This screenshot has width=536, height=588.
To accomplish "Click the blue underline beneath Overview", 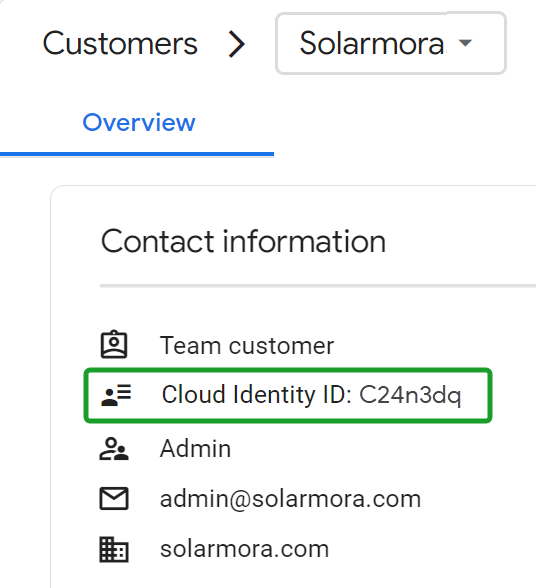I will 137,154.
